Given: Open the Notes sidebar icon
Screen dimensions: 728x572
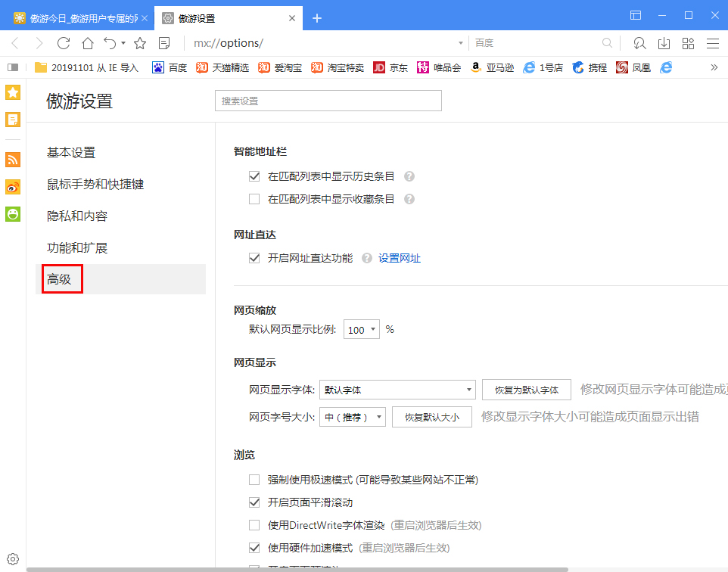Looking at the screenshot, I should (12, 119).
